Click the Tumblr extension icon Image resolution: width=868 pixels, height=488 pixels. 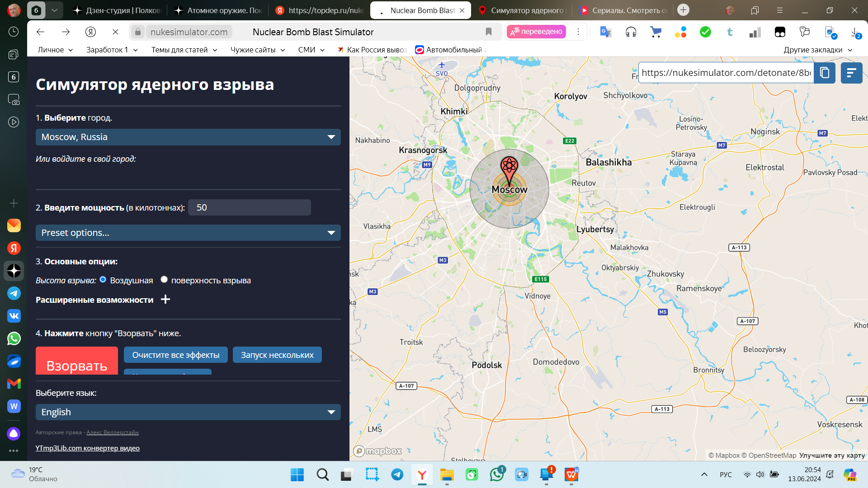(x=730, y=32)
